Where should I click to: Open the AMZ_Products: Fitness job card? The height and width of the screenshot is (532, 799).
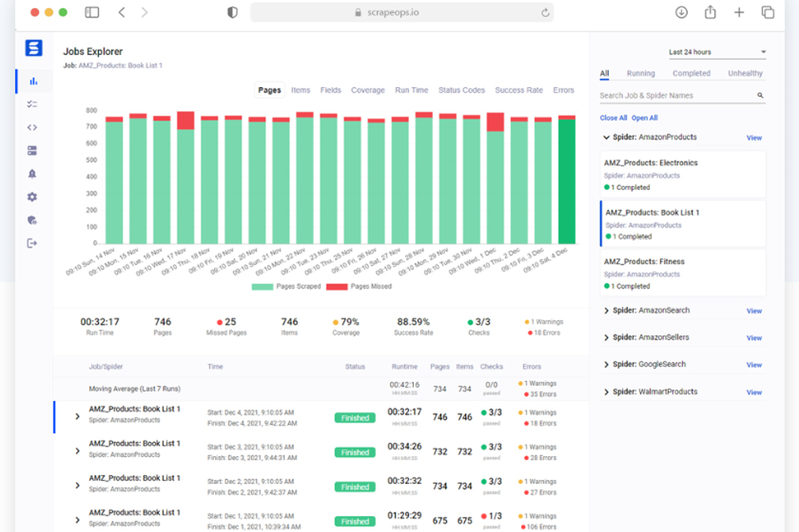(683, 273)
